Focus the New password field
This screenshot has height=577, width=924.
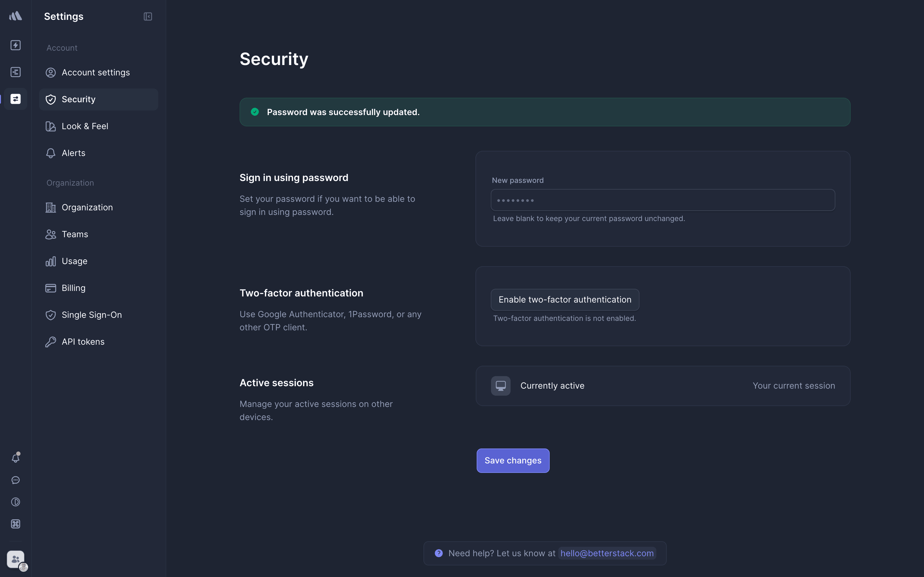click(662, 200)
